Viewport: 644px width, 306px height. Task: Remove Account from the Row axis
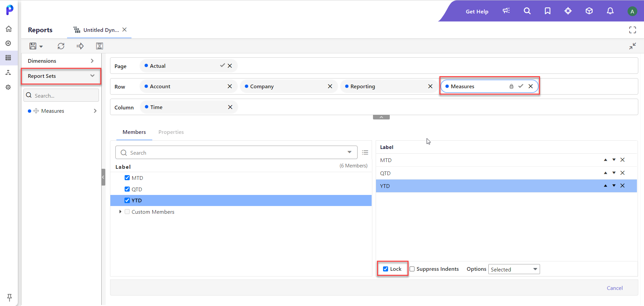(x=230, y=86)
